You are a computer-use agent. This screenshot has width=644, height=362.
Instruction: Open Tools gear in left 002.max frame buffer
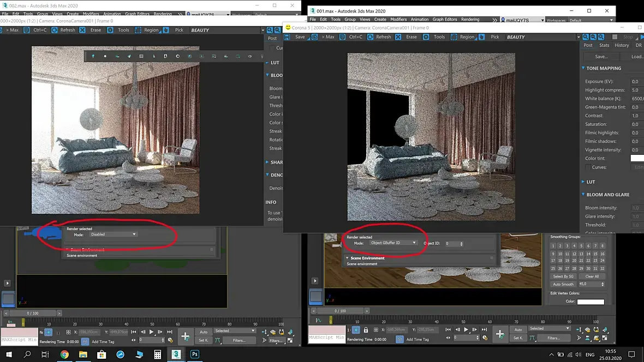click(x=110, y=30)
